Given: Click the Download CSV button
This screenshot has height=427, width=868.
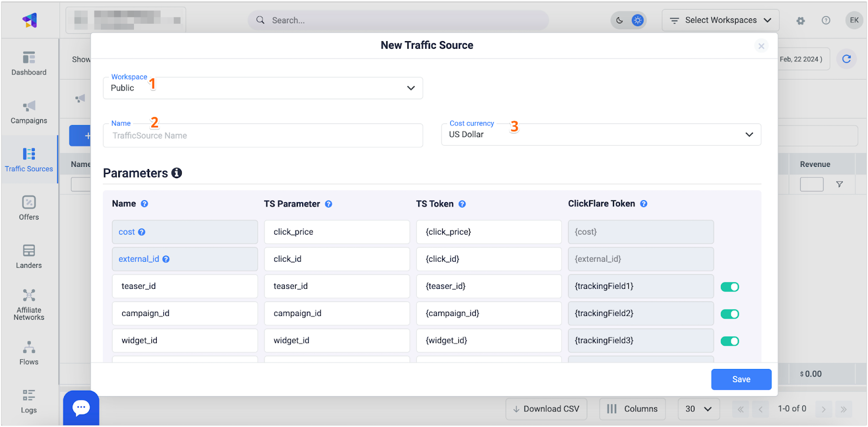Looking at the screenshot, I should click(546, 409).
